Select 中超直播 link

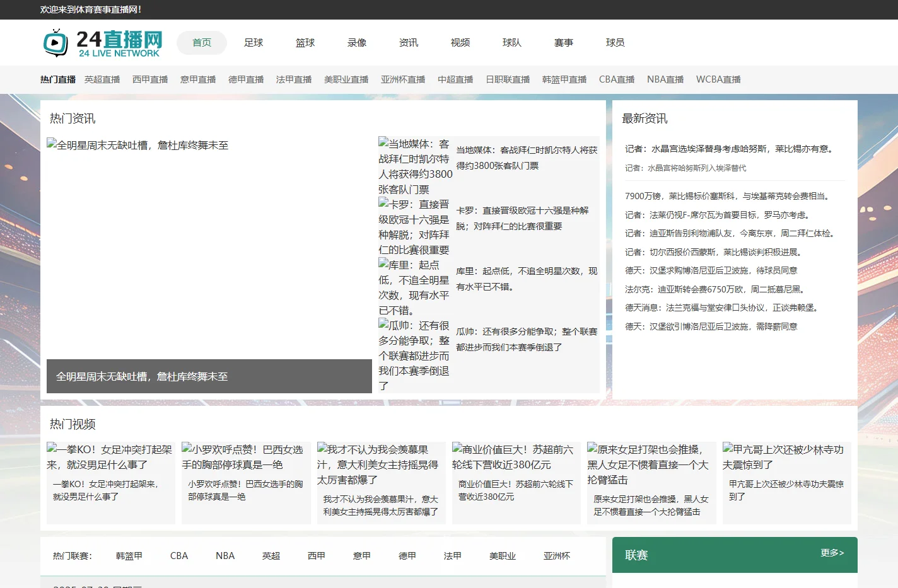[455, 79]
